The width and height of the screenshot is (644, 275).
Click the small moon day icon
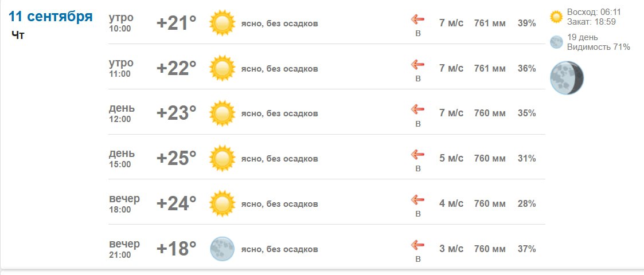click(x=556, y=42)
